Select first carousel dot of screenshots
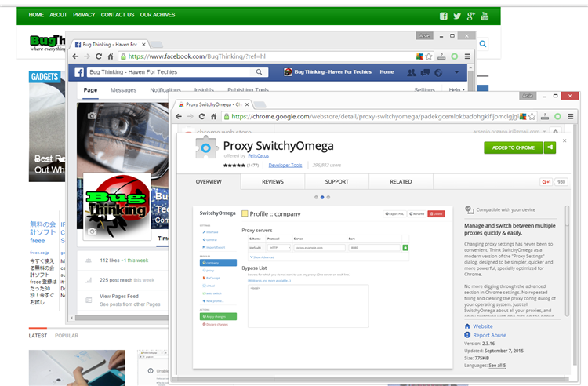Viewport: 588px width, 386px height. tap(316, 197)
